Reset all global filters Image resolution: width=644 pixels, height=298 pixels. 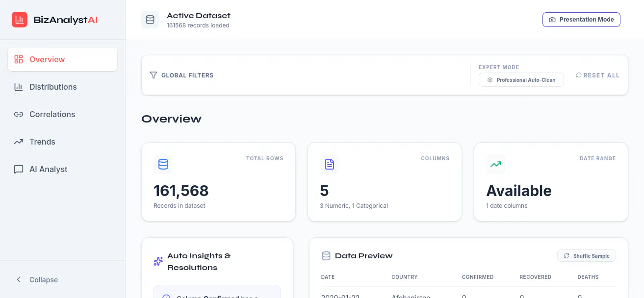click(597, 75)
